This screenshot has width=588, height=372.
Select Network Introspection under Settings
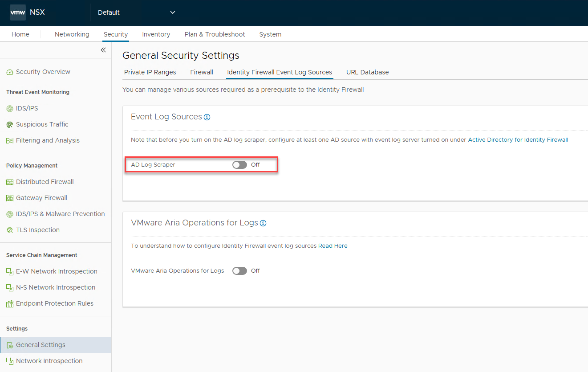coord(49,361)
